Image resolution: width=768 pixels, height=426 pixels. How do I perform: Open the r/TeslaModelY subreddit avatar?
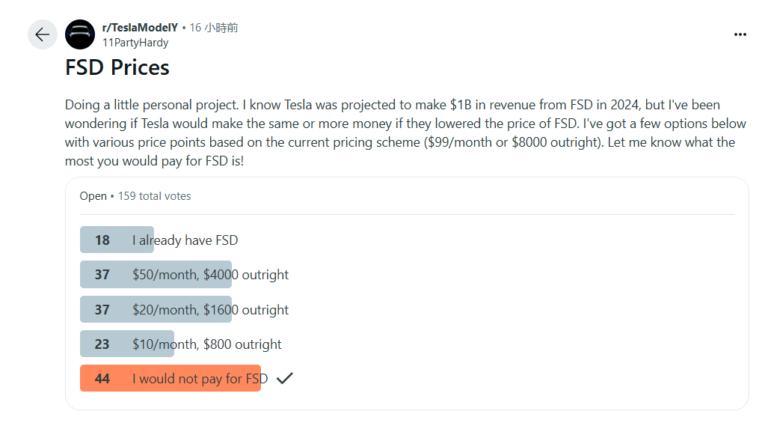tap(80, 34)
